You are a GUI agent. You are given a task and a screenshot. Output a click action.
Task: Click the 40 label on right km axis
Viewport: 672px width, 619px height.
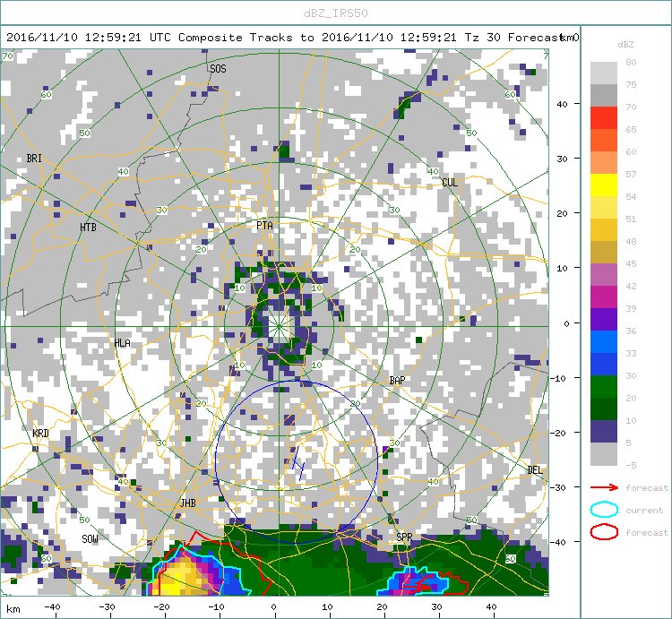562,105
